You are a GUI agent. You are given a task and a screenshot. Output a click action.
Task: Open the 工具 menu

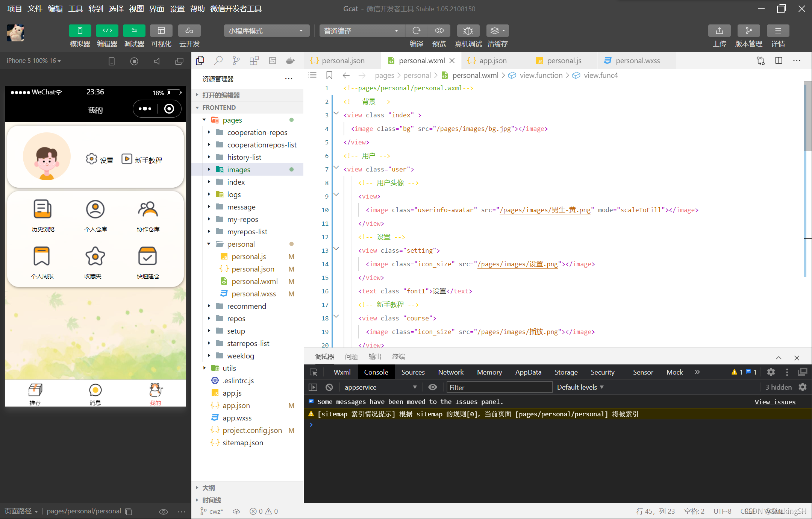pos(75,9)
